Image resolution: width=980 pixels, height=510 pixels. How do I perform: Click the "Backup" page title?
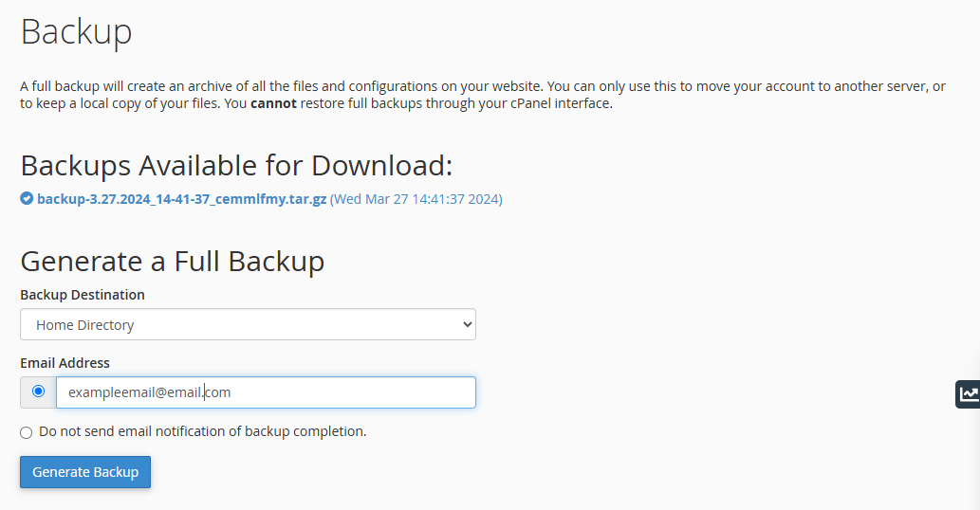pyautogui.click(x=76, y=32)
